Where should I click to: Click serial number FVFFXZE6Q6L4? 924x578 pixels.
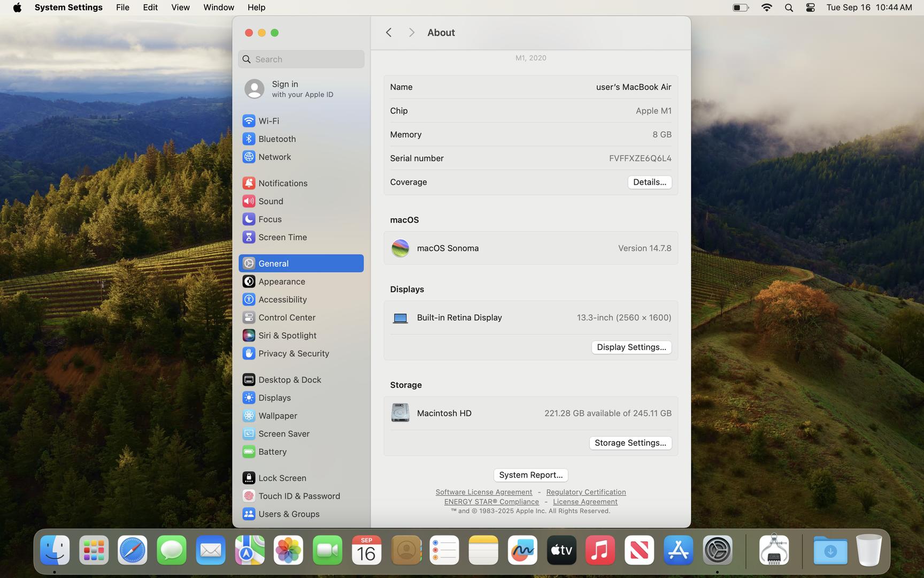[640, 158]
